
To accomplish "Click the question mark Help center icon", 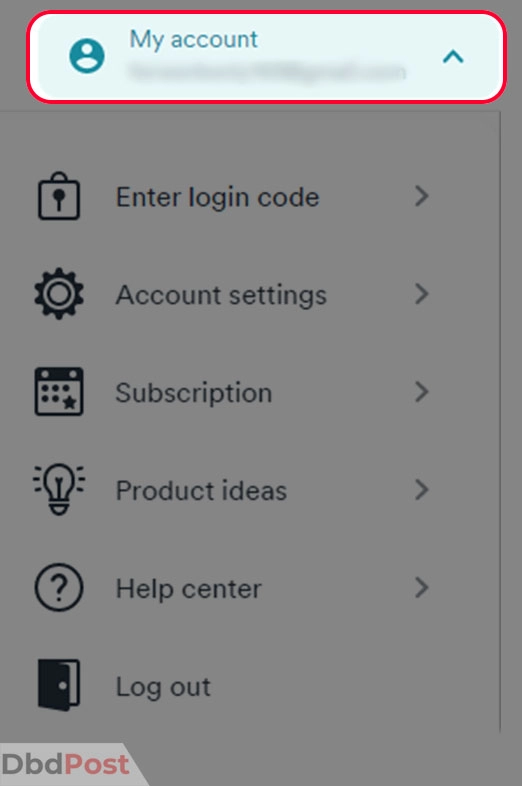I will [59, 587].
